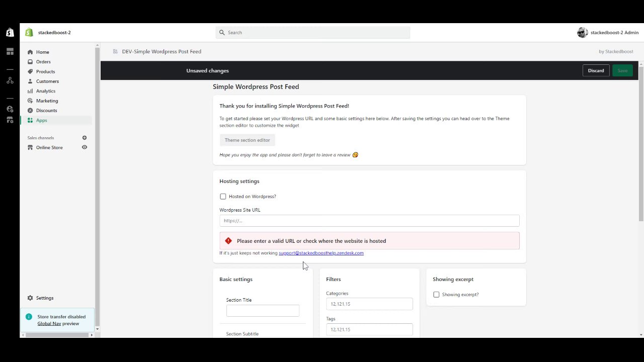644x362 pixels.
Task: Click the Section Title input box
Action: click(263, 311)
